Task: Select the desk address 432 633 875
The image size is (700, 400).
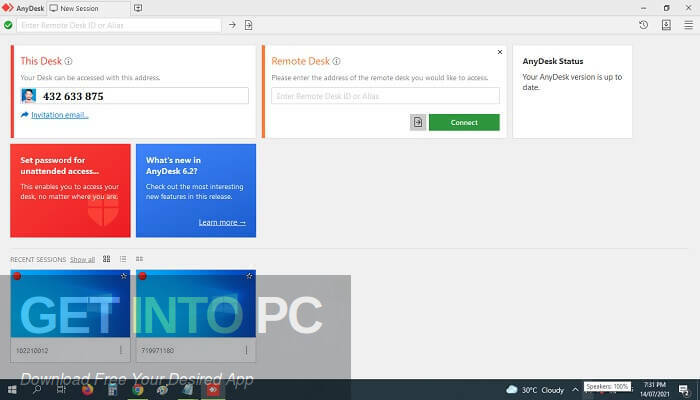Action: click(73, 96)
